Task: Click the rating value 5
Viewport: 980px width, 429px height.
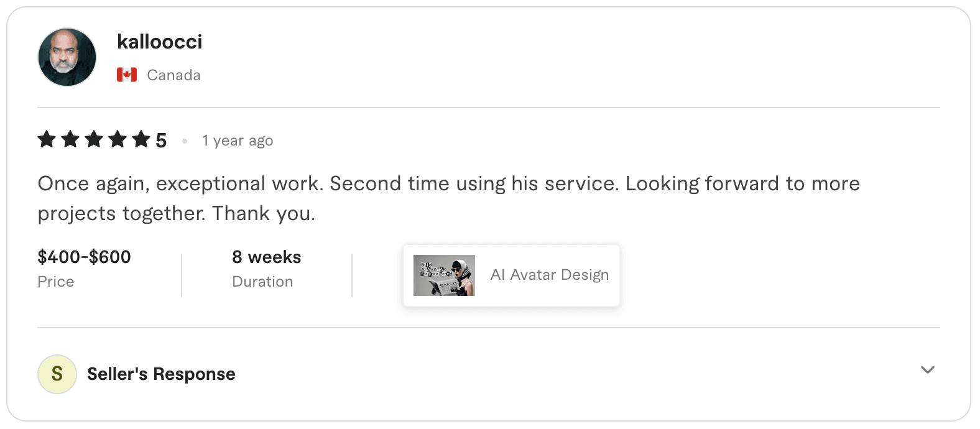Action: click(x=161, y=139)
